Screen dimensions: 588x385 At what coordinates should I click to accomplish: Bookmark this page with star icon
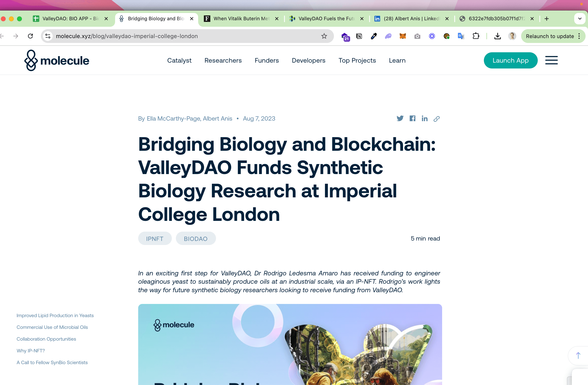coord(324,36)
